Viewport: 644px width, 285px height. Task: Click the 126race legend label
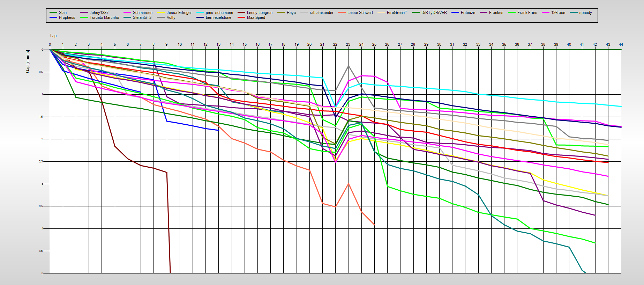click(x=558, y=13)
